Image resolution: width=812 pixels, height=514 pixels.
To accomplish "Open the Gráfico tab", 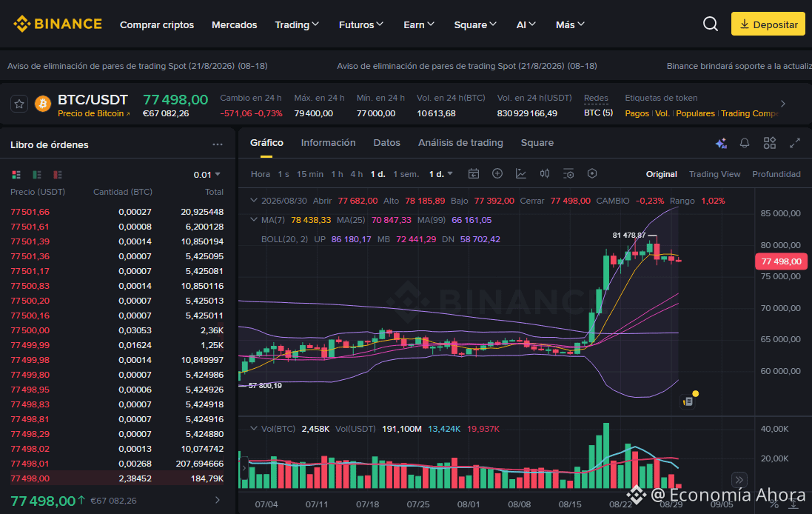I will (266, 142).
